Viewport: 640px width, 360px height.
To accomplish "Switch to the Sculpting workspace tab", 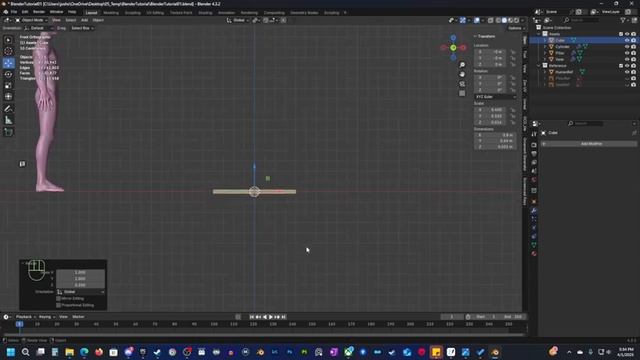I will 133,13.
